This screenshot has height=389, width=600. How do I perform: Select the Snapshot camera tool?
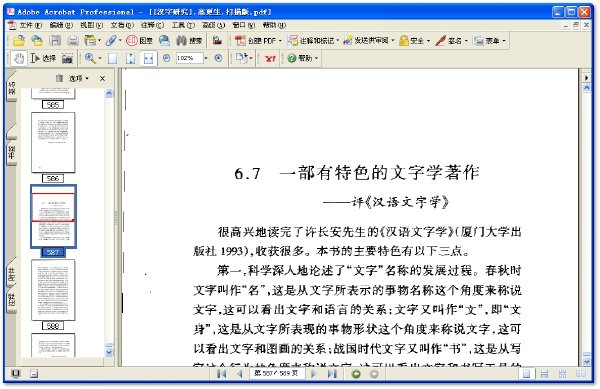(67, 58)
